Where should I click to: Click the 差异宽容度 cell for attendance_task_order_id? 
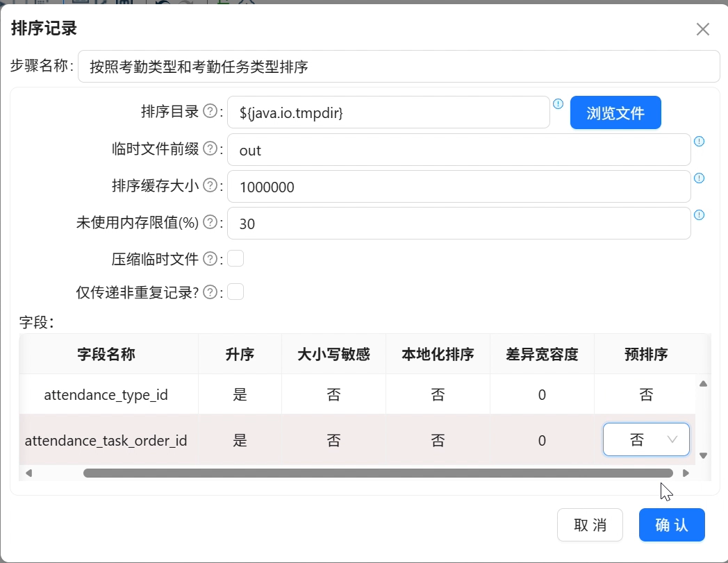(x=542, y=440)
